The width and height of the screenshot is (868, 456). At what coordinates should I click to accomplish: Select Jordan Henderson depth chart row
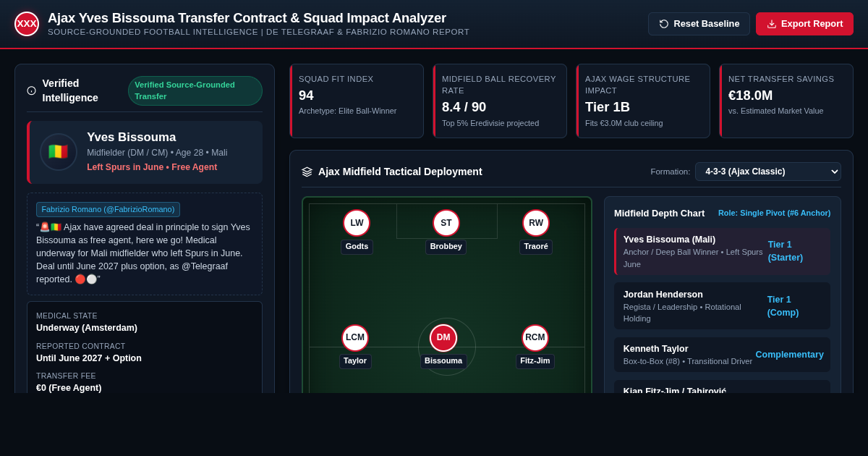[x=722, y=305]
